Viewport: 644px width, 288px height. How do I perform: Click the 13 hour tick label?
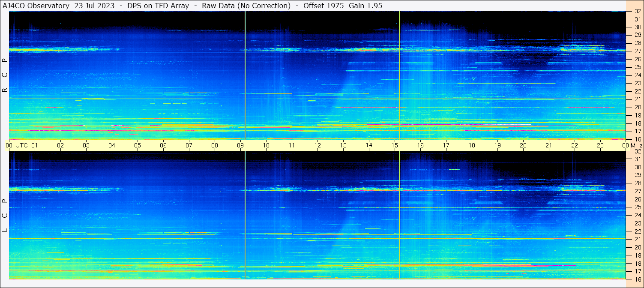[x=343, y=145]
